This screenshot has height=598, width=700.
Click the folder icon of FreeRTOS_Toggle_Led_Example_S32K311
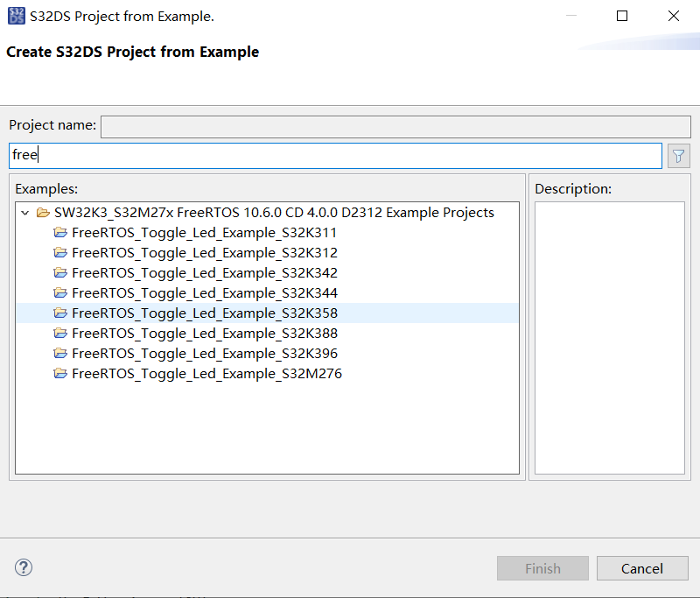coord(60,232)
